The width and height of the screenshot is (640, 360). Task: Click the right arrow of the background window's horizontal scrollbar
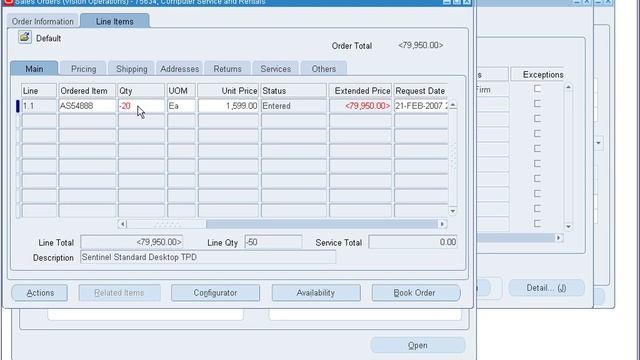click(559, 238)
